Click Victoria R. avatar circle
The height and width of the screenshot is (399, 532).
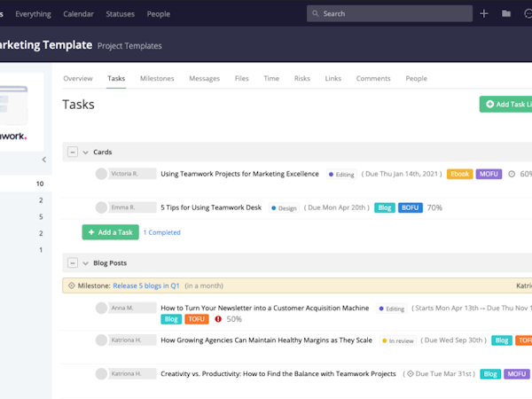click(x=101, y=174)
